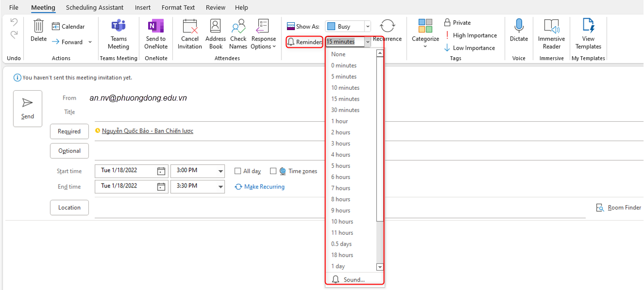
Task: Open Immersive Reader
Action: pyautogui.click(x=552, y=34)
